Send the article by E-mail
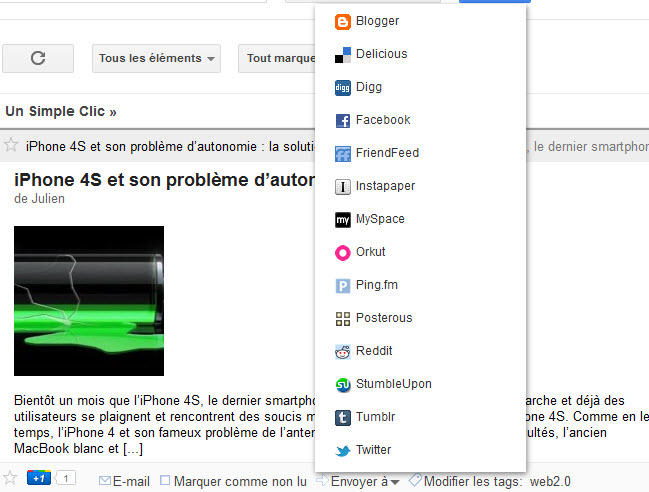649x492 pixels. [131, 482]
